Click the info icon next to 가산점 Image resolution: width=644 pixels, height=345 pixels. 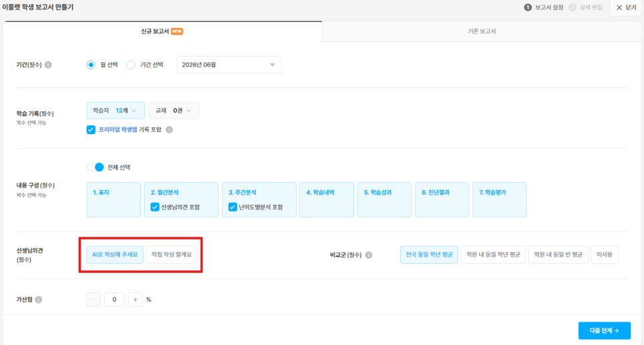(39, 300)
